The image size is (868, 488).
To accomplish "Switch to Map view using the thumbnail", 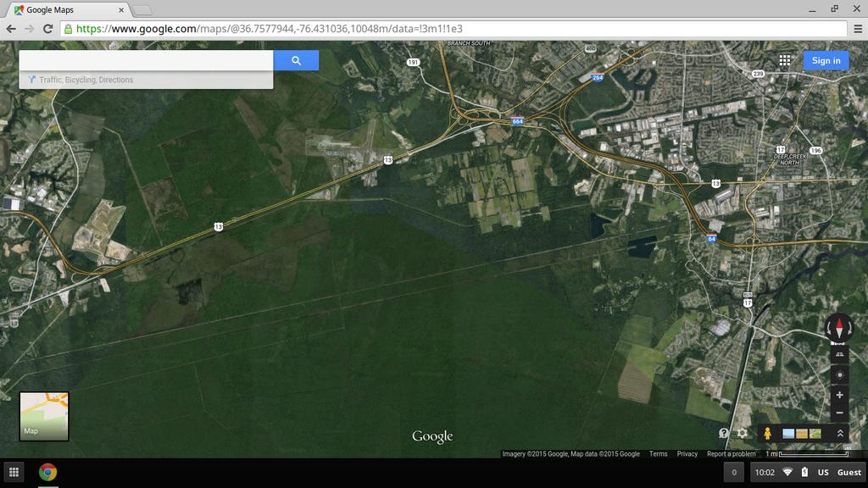I will (x=44, y=416).
